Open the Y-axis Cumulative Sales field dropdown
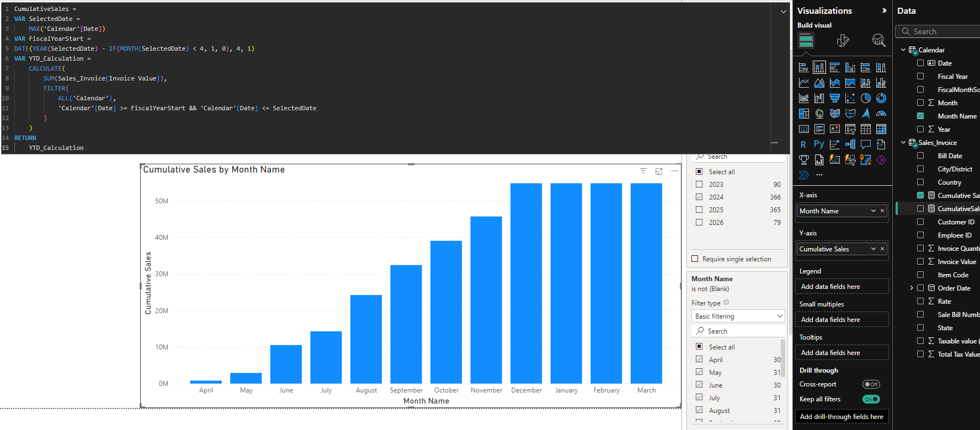The image size is (980, 430). (874, 249)
